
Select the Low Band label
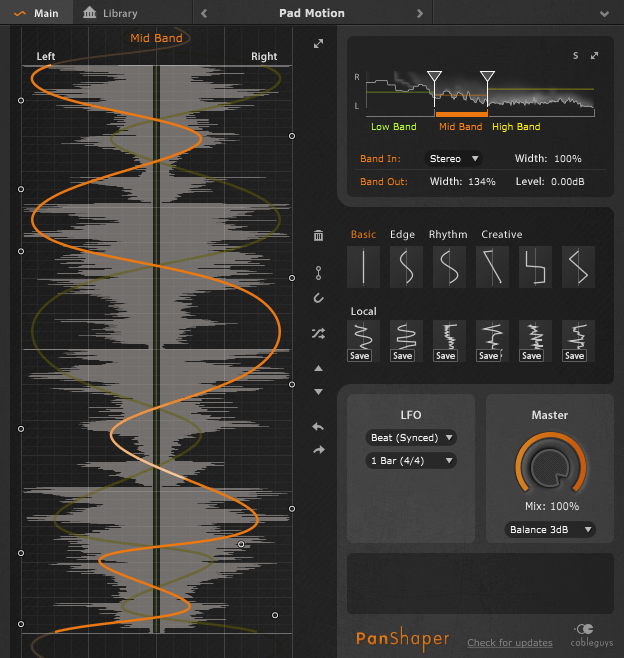(x=394, y=127)
